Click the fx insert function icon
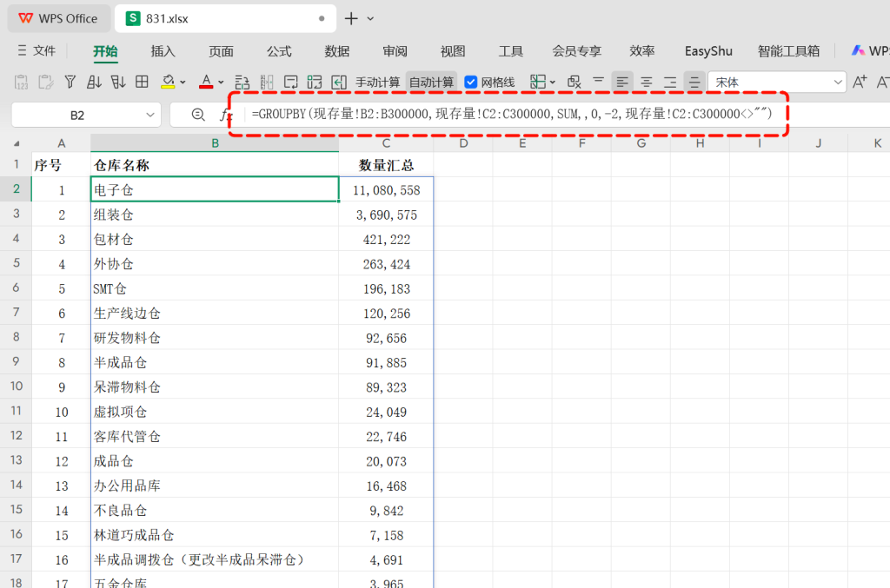Viewport: 890px width, 588px height. point(226,116)
